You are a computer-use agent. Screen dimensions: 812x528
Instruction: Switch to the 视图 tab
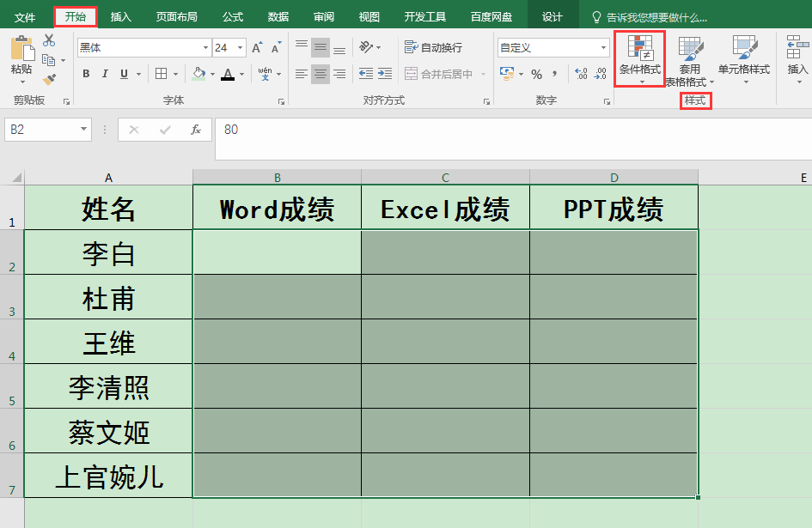click(x=369, y=17)
